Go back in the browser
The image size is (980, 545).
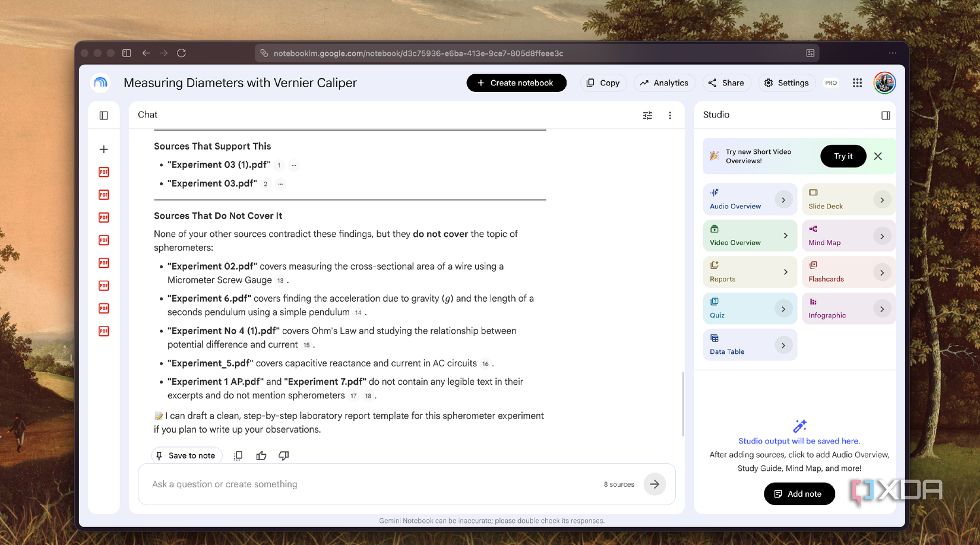click(x=146, y=53)
